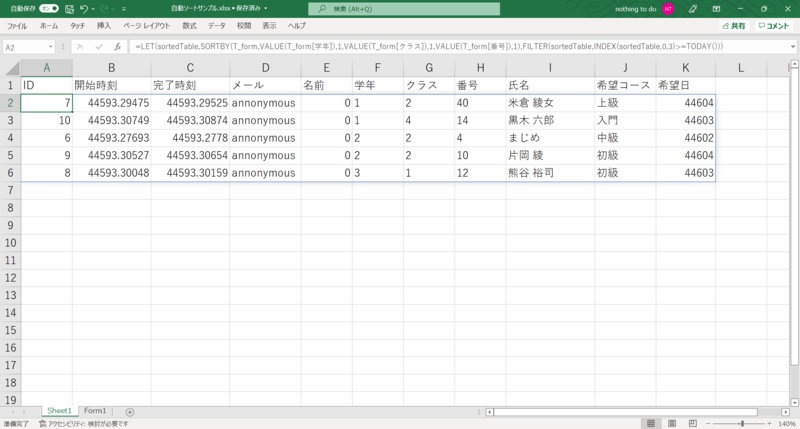
Task: Switch to the 表示 ribbon tab
Action: tap(269, 26)
